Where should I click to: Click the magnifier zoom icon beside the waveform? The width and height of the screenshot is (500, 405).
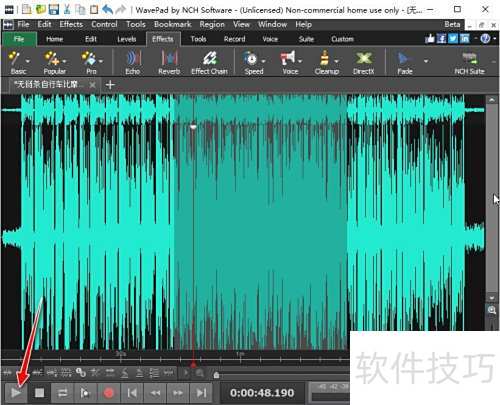(492, 310)
